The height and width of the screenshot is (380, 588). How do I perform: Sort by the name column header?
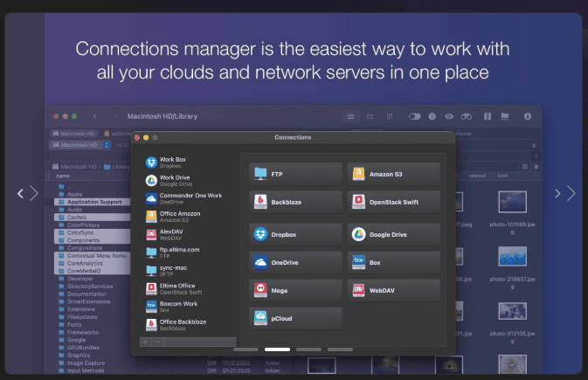[63, 176]
